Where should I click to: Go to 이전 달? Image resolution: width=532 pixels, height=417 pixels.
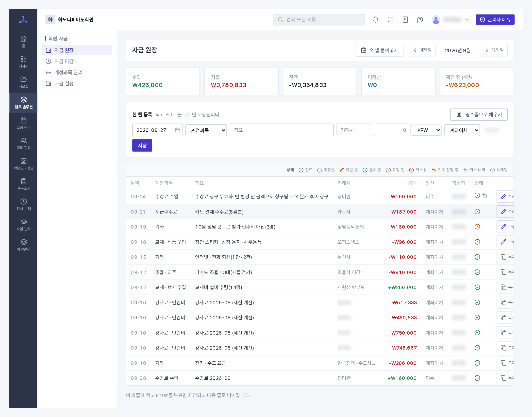pyautogui.click(x=422, y=50)
